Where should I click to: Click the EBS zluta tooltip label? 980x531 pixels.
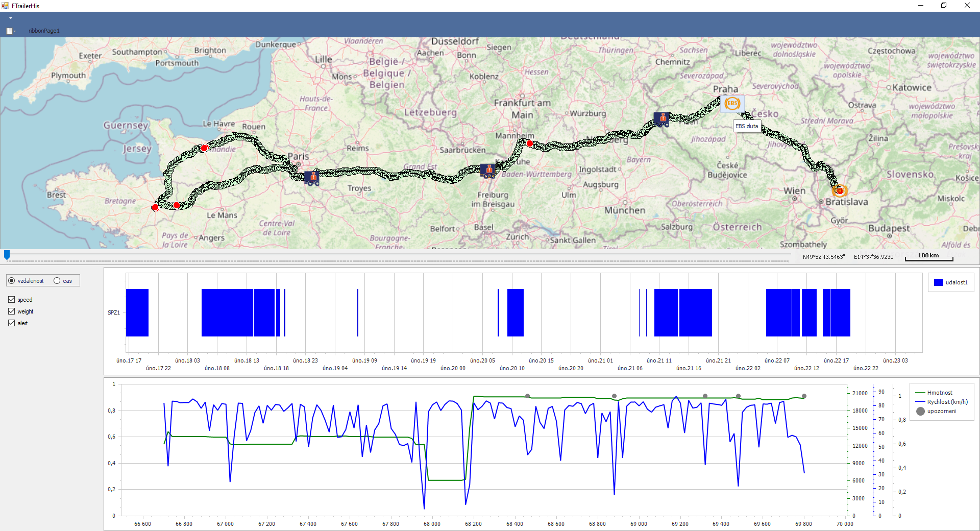tap(747, 126)
